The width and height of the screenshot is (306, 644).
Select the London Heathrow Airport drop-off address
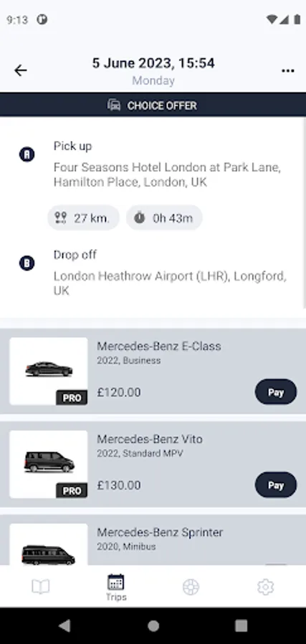[170, 283]
